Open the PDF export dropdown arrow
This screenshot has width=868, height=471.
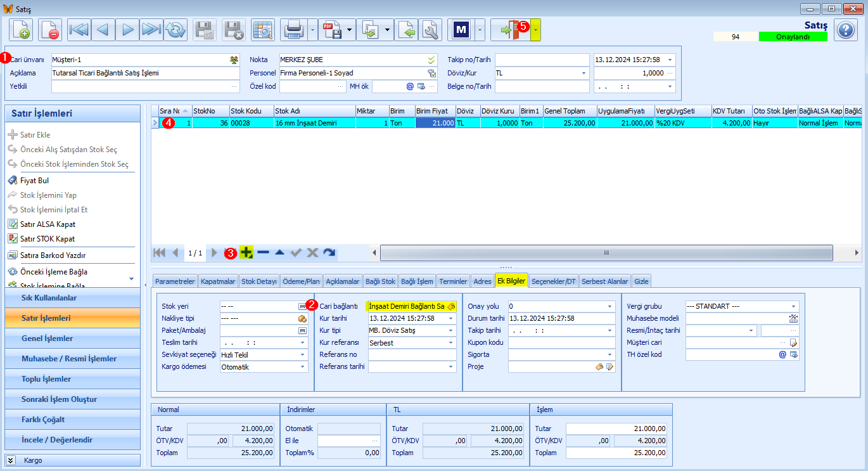coord(350,30)
